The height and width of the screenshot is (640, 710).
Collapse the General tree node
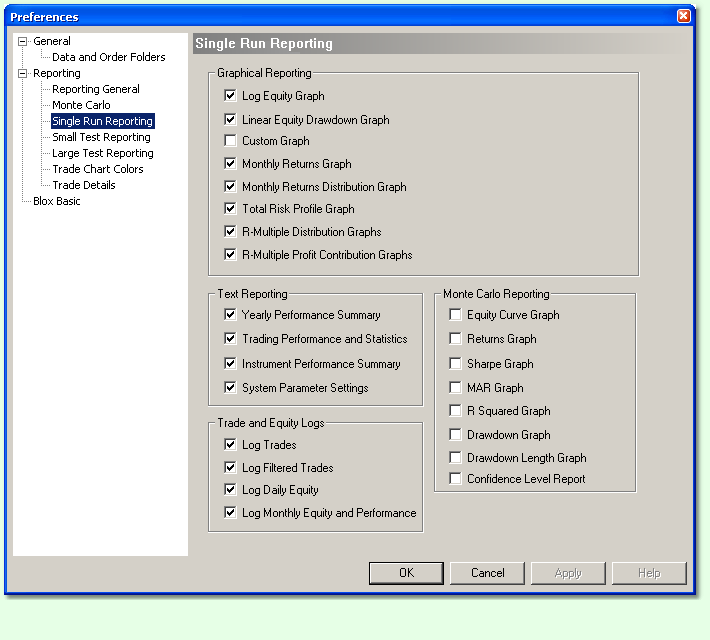22,42
